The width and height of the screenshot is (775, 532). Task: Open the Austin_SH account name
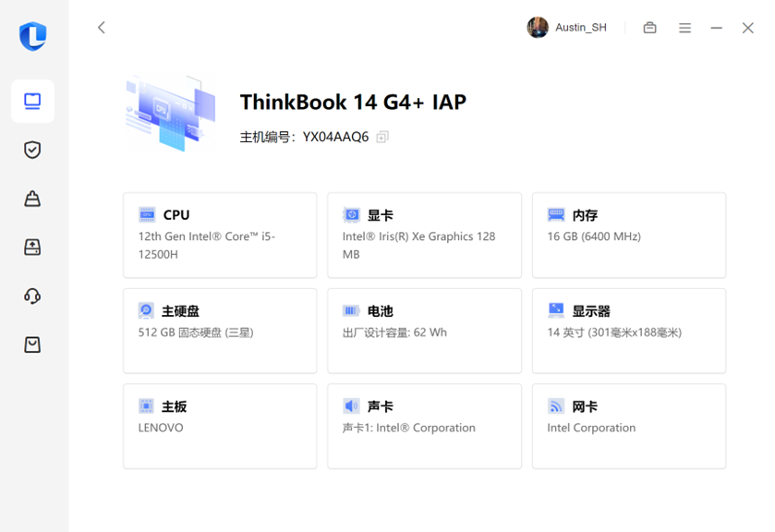point(581,28)
